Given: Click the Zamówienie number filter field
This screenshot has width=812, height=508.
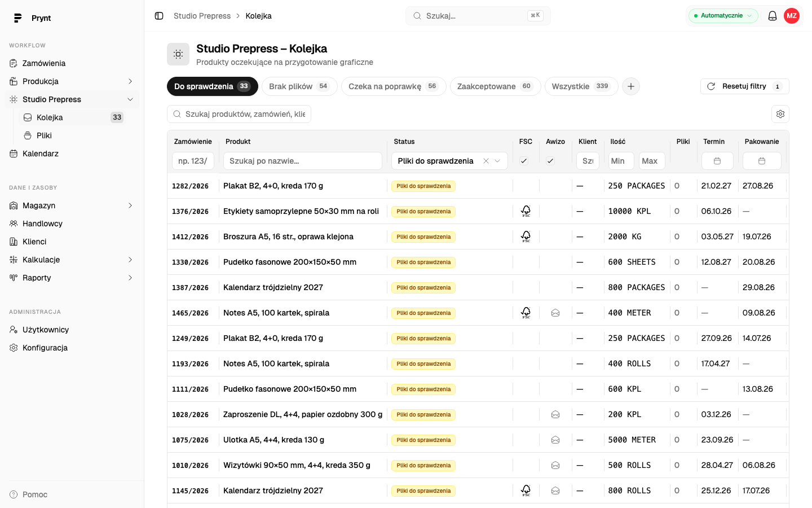Looking at the screenshot, I should 193,161.
